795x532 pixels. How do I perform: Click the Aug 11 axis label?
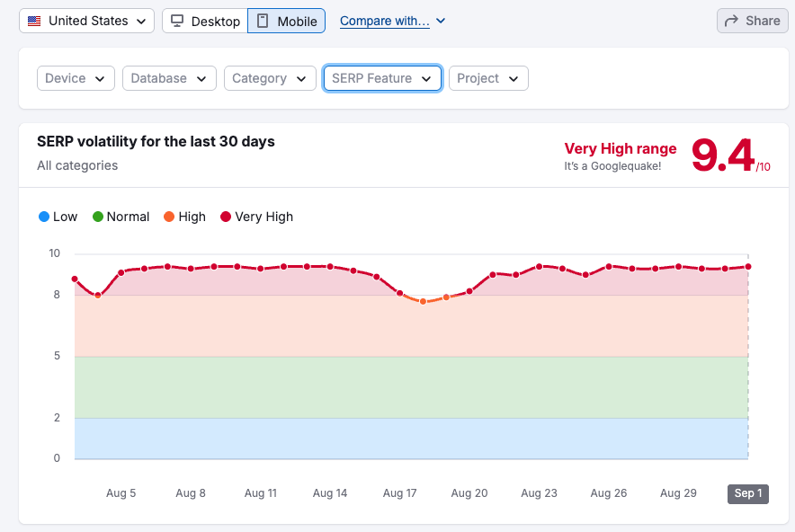point(261,493)
